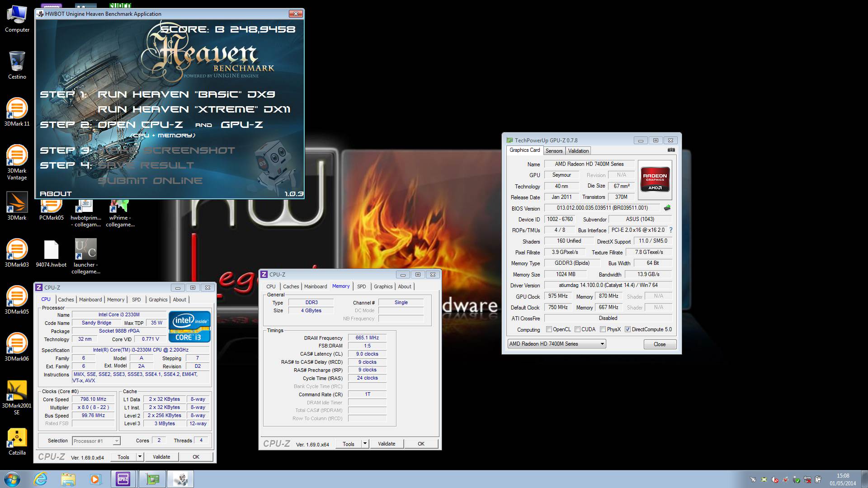Launch the Catzilla desktop shortcut
This screenshot has height=488, width=868.
click(x=17, y=441)
